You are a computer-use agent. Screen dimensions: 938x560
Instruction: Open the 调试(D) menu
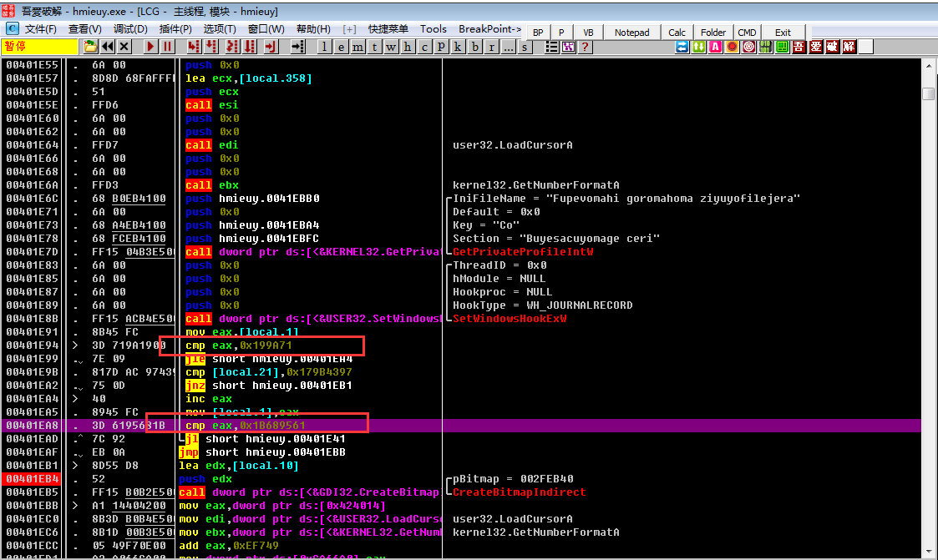130,29
